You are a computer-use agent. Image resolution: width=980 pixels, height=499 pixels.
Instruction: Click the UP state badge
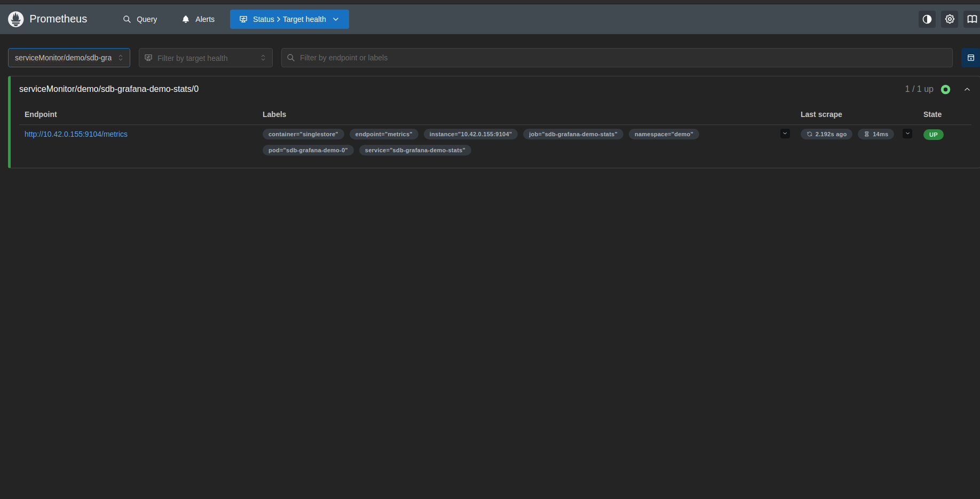(x=934, y=135)
